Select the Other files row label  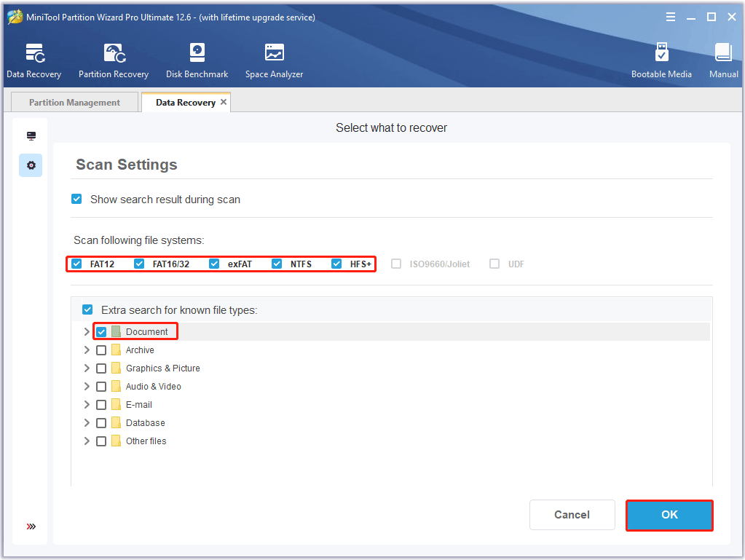pos(146,441)
